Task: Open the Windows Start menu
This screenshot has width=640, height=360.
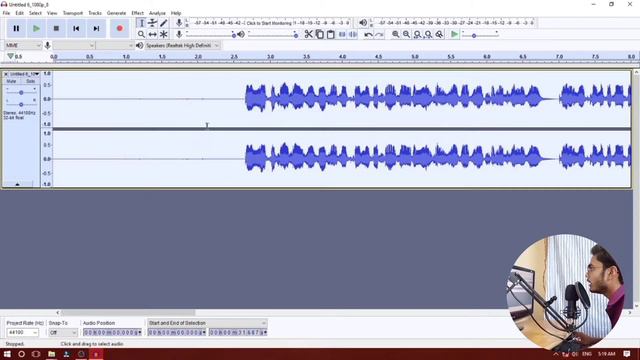Action: click(7, 354)
